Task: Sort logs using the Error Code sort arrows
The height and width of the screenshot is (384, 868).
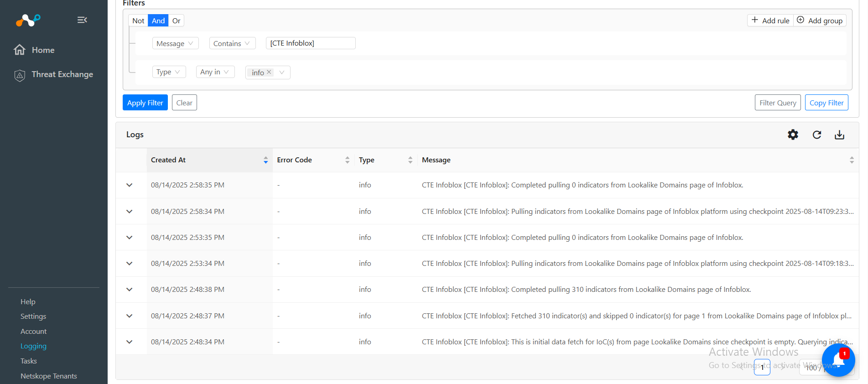Action: pyautogui.click(x=347, y=160)
